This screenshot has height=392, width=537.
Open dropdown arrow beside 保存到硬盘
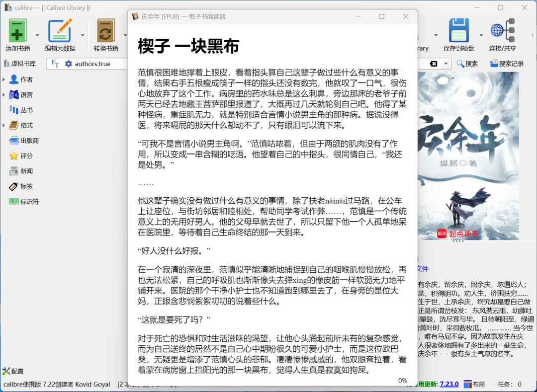[481, 35]
